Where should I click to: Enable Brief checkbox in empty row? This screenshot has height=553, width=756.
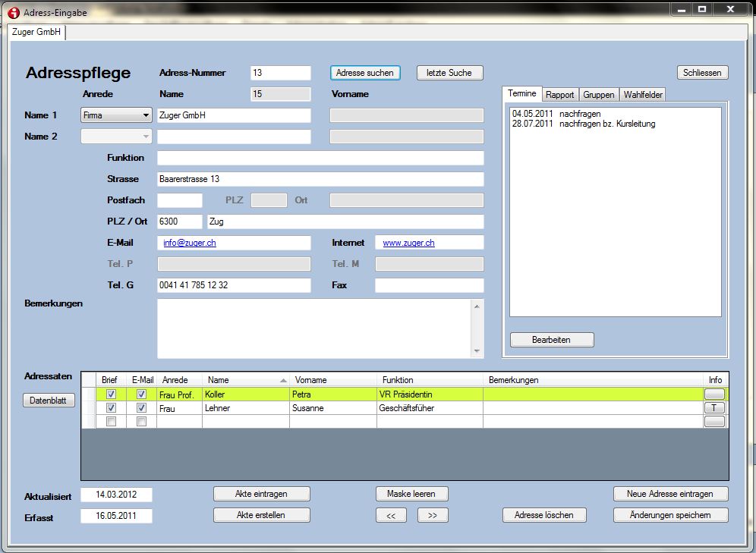point(112,422)
